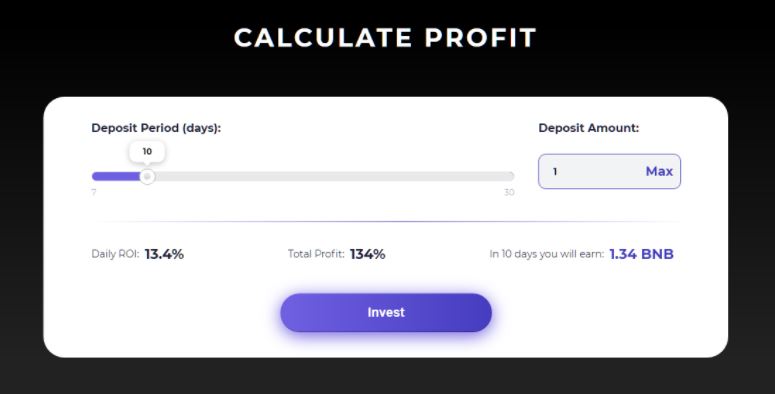Click the purple filled part of slider
Image resolution: width=775 pixels, height=395 pixels.
[x=116, y=176]
